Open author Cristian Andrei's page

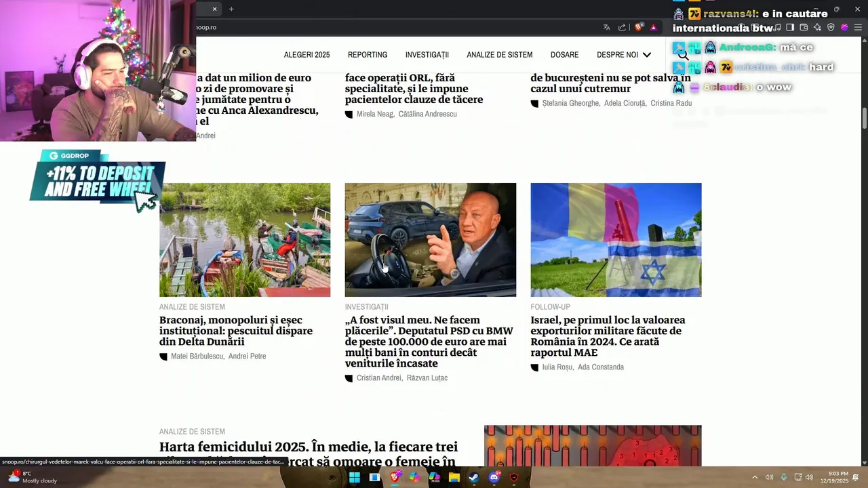379,378
